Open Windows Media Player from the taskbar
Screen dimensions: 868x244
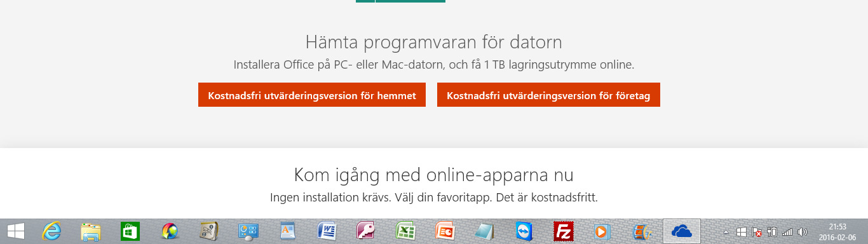click(603, 231)
